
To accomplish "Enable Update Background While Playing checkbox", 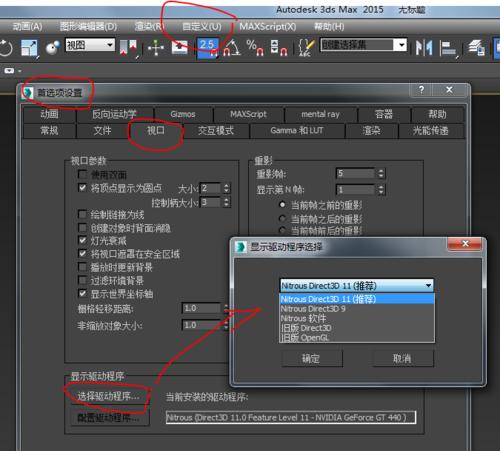I will pyautogui.click(x=82, y=267).
